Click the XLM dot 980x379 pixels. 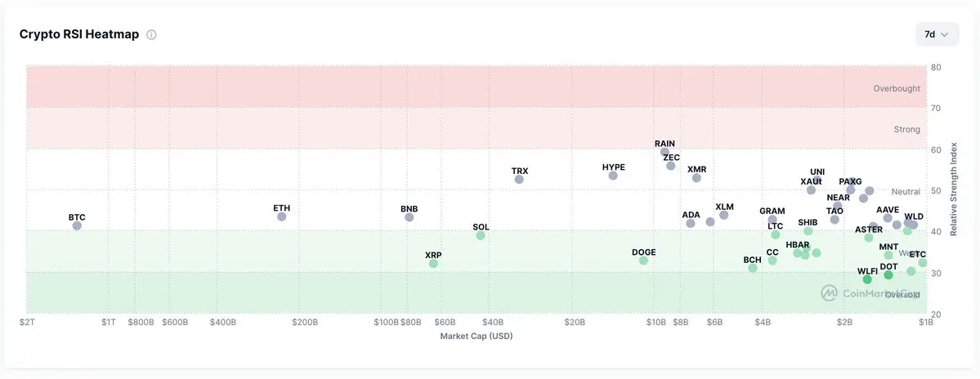coord(723,215)
